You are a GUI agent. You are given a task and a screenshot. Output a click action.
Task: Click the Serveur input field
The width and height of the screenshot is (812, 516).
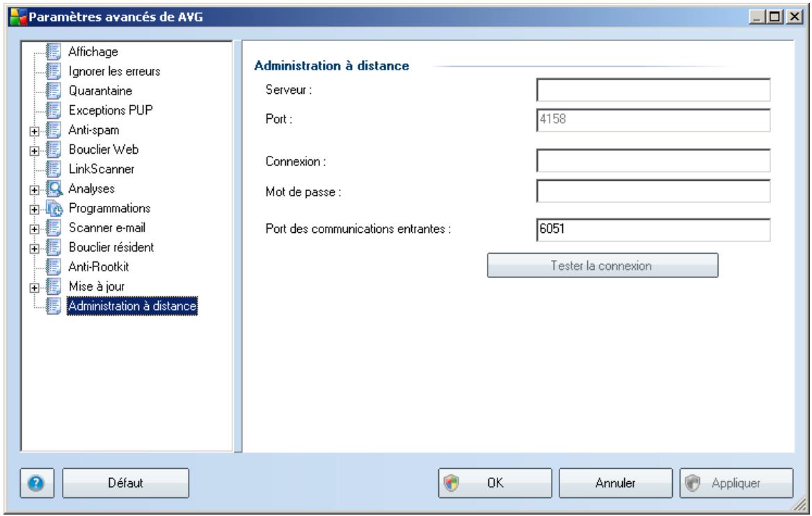[653, 90]
